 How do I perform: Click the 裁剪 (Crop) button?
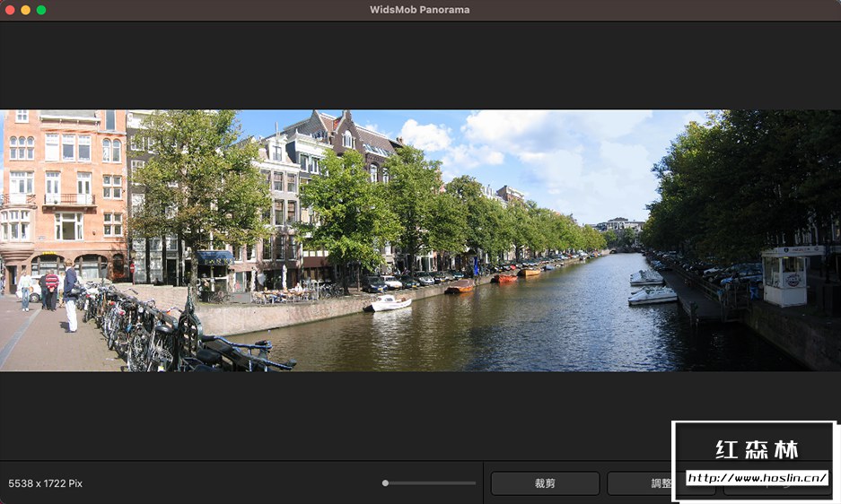[545, 483]
